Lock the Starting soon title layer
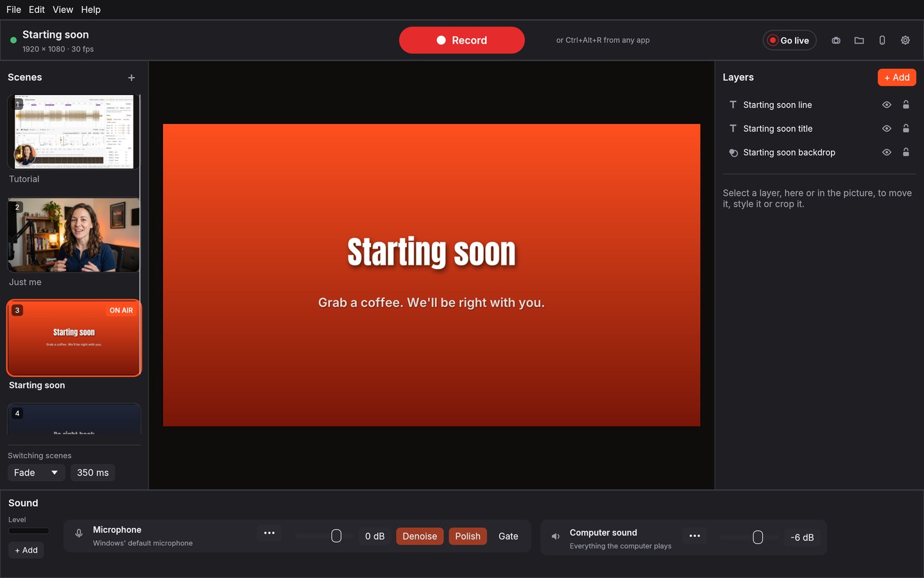The height and width of the screenshot is (578, 924). [x=906, y=128]
